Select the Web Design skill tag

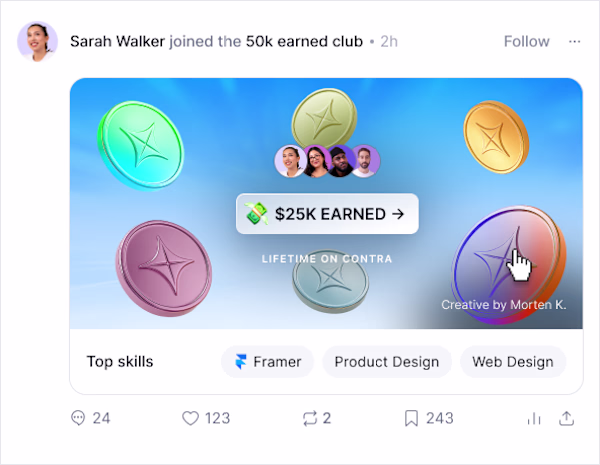513,362
